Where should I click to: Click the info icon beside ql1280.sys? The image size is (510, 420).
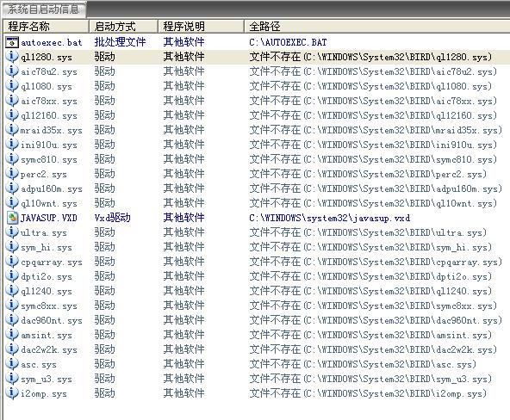[12, 57]
